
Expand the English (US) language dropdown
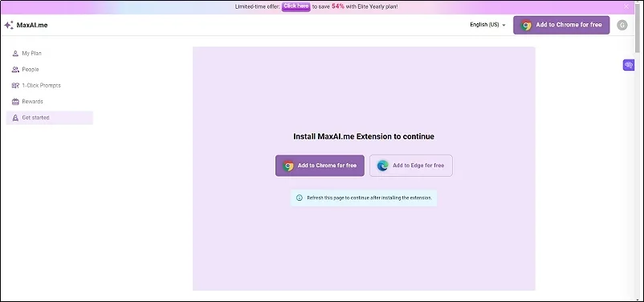(488, 25)
